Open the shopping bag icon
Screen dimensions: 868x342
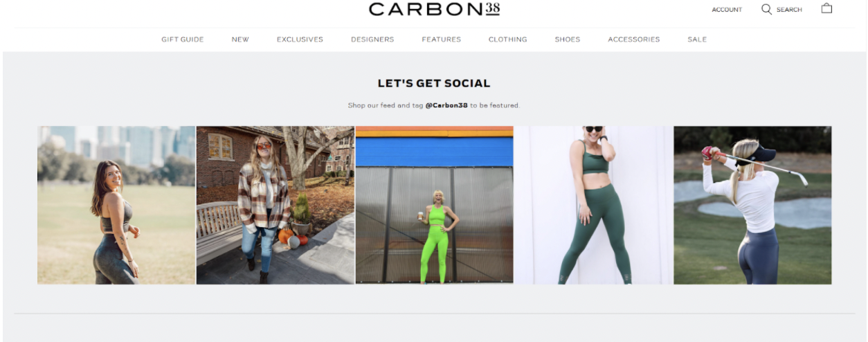click(x=826, y=8)
